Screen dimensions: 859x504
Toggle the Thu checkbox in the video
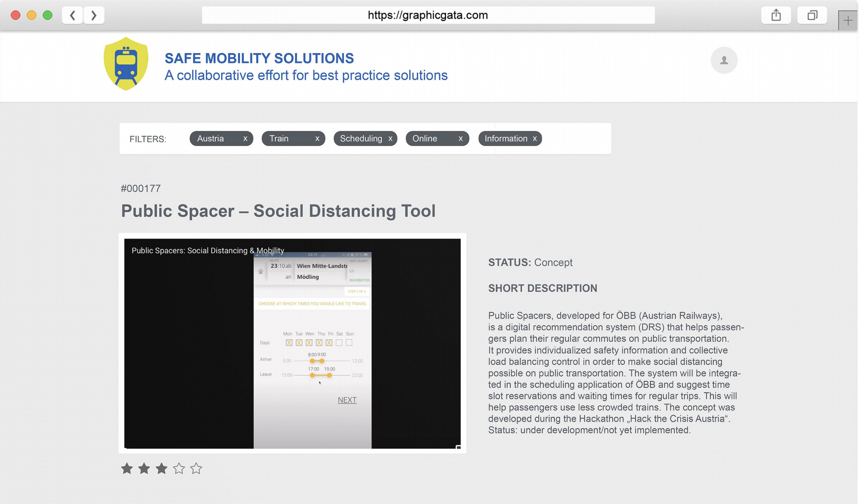pos(319,343)
